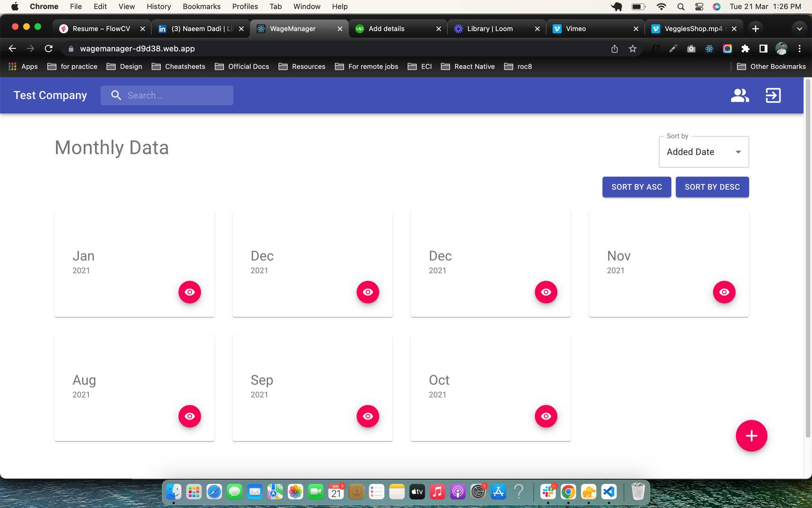Screen dimensions: 812x508
Task: Open the employees people icon in header
Action: click(740, 95)
